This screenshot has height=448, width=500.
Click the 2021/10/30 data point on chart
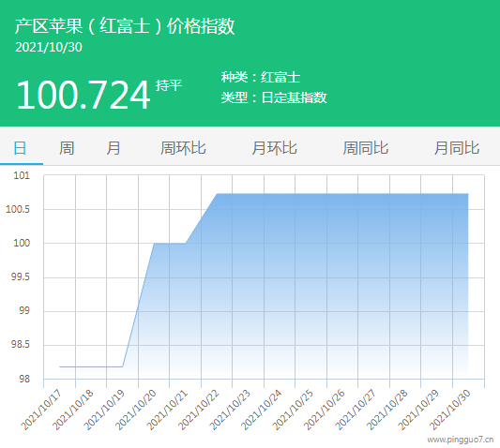[x=468, y=194]
